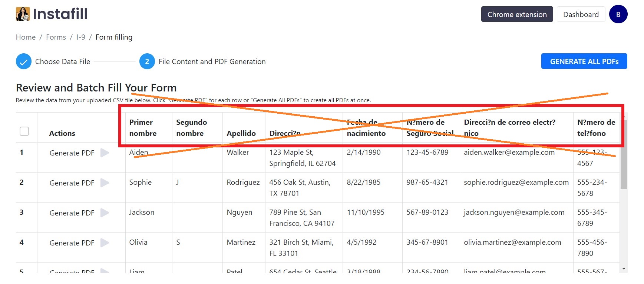The height and width of the screenshot is (284, 644).
Task: Click play arrow for row 4 Olivia
Action: pos(105,243)
